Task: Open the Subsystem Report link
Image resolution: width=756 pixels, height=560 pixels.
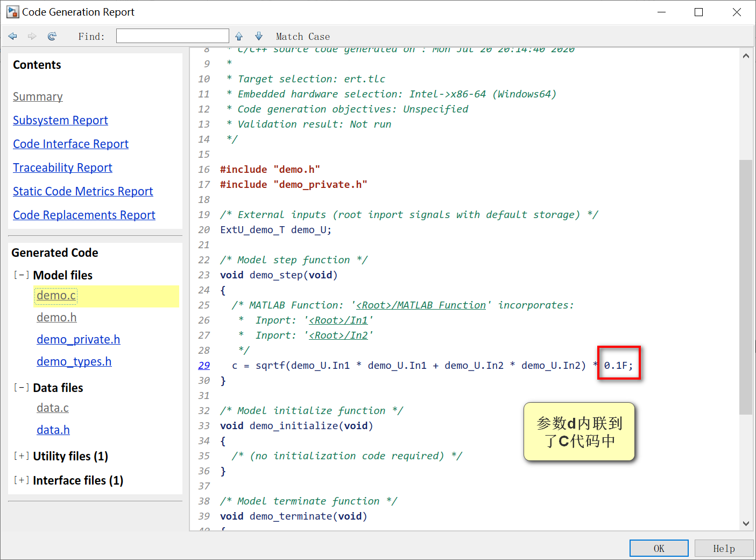Action: [x=60, y=120]
